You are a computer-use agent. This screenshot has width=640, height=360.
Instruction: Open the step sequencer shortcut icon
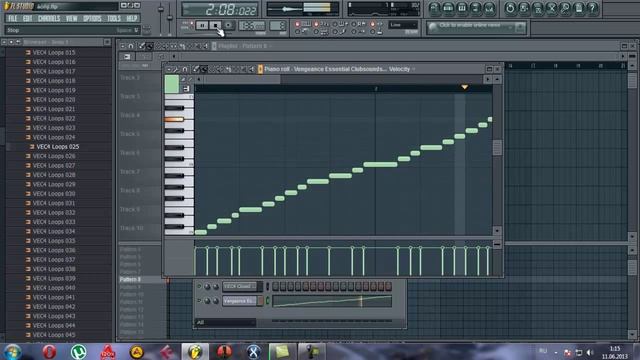click(x=448, y=8)
